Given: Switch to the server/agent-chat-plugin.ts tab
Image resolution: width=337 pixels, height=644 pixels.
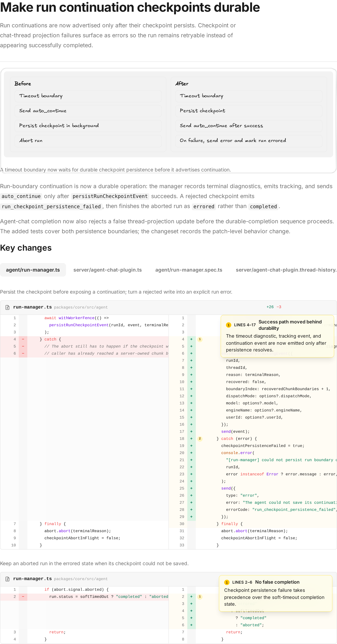Looking at the screenshot, I should [107, 270].
